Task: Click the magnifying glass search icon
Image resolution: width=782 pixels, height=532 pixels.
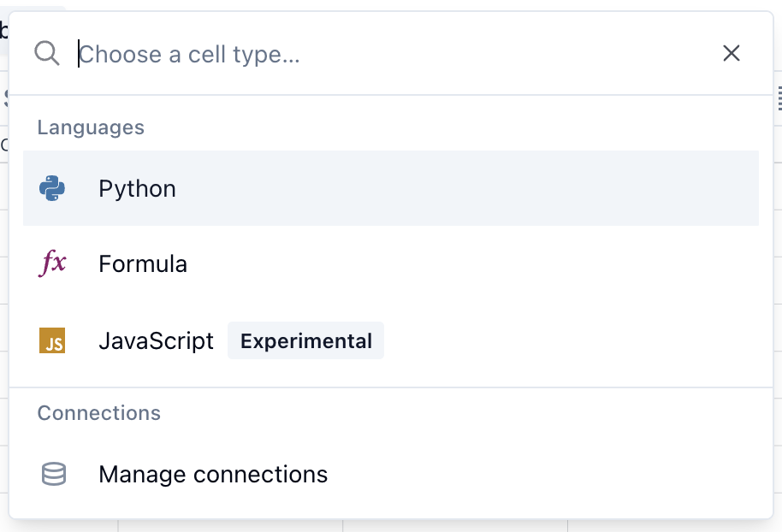Action: click(47, 54)
